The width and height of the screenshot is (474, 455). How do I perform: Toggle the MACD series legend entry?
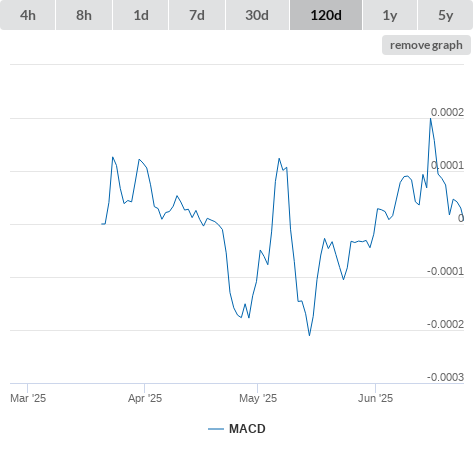click(x=237, y=429)
